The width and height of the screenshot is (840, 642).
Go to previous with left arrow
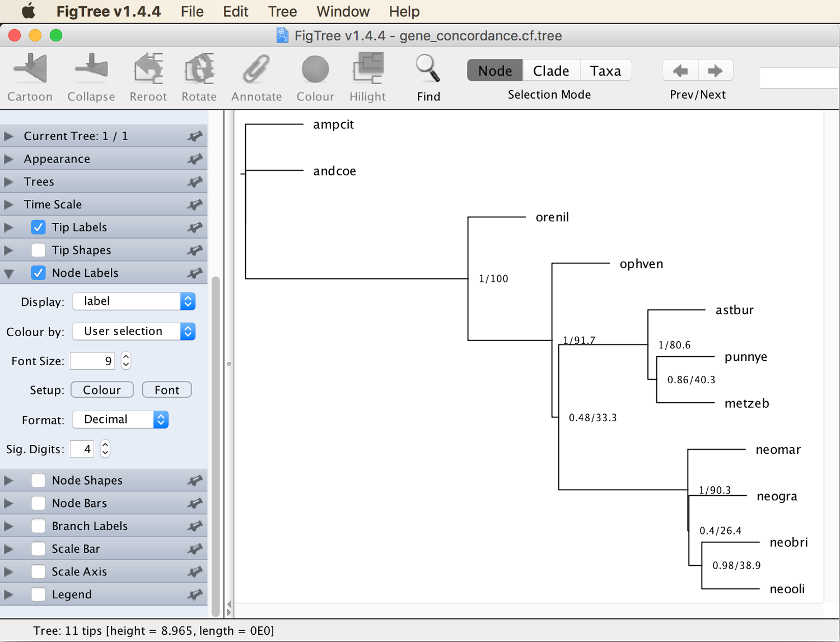coord(680,71)
